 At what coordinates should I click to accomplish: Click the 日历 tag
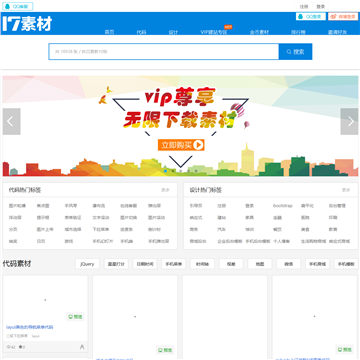pyautogui.click(x=41, y=241)
